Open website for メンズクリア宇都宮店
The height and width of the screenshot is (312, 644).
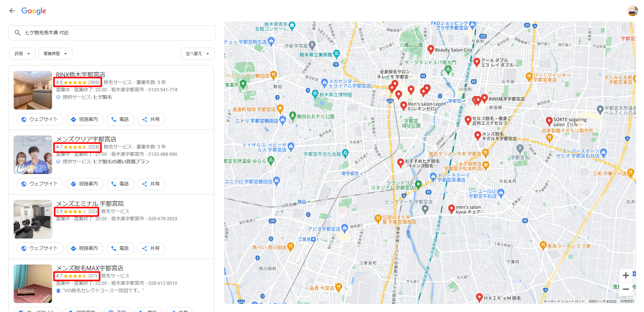tap(40, 184)
